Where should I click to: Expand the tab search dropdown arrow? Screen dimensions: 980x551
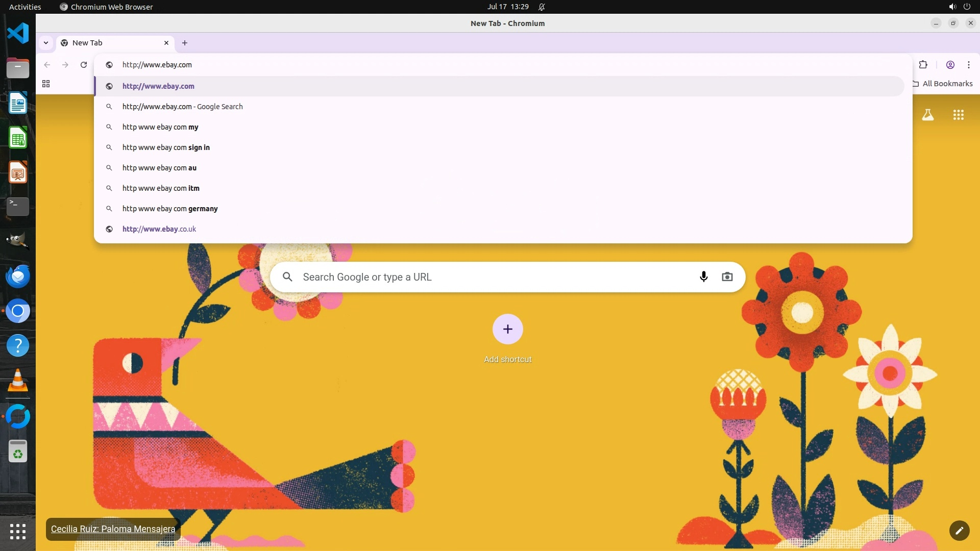(x=46, y=43)
